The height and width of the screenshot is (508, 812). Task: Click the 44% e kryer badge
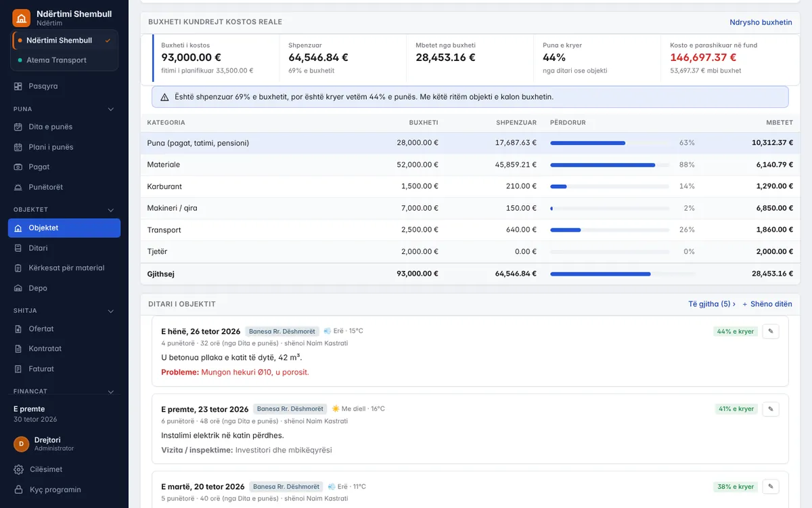[735, 332]
